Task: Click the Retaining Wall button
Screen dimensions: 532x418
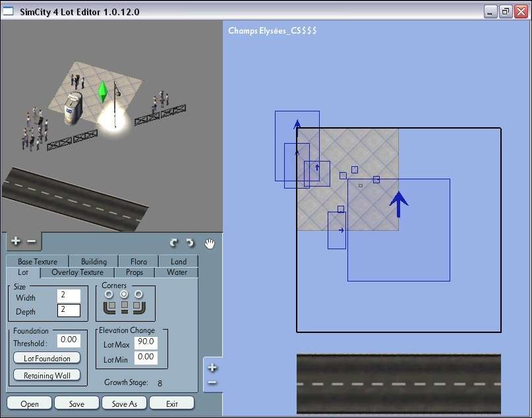Action: 47,375
